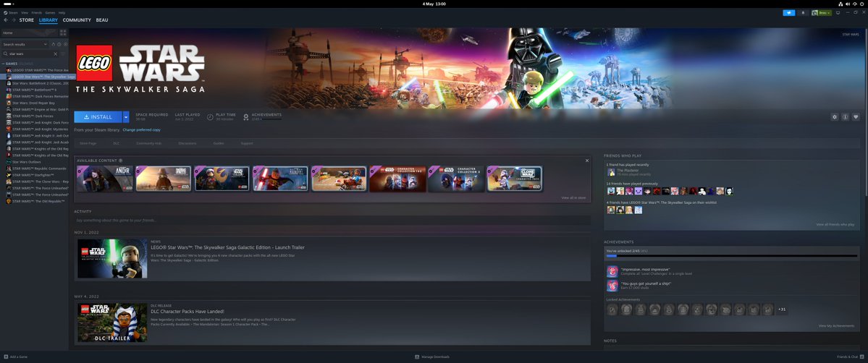Open the Andor character pack thumbnail
This screenshot has width=868, height=363.
105,179
